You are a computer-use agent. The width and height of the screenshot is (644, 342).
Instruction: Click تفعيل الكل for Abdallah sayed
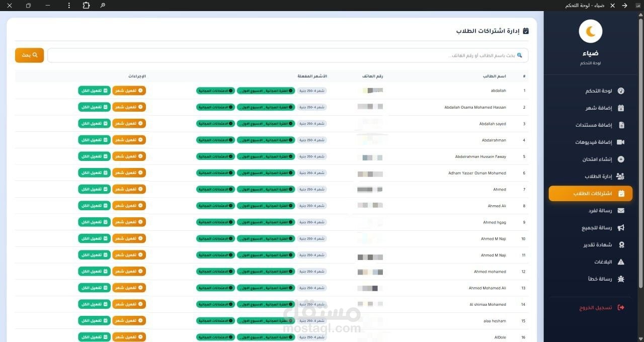[94, 123]
